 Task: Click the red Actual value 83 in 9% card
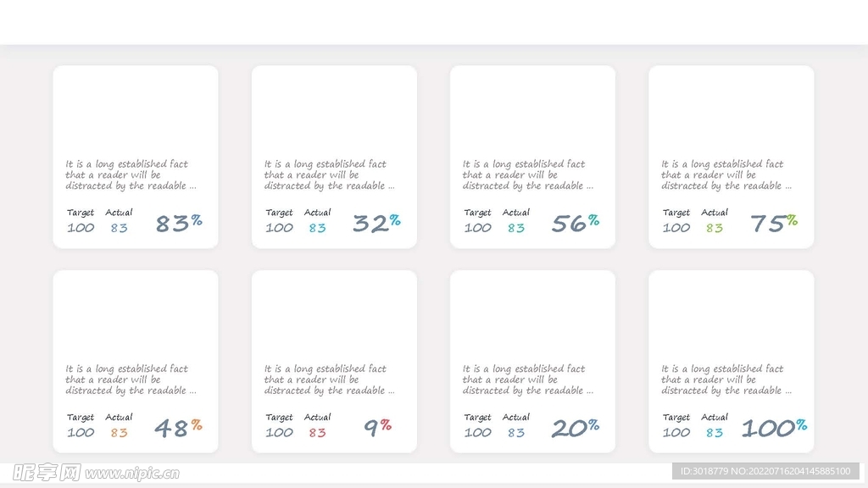point(317,433)
